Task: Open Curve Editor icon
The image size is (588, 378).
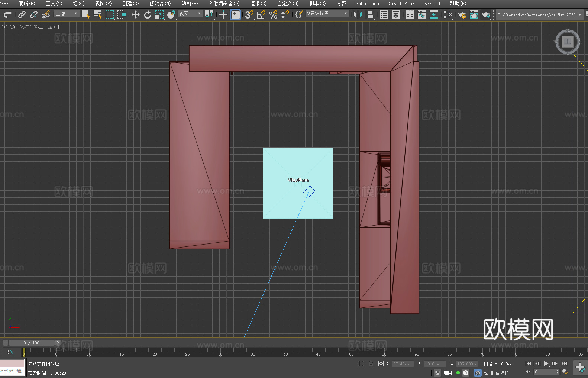Action: coord(422,14)
